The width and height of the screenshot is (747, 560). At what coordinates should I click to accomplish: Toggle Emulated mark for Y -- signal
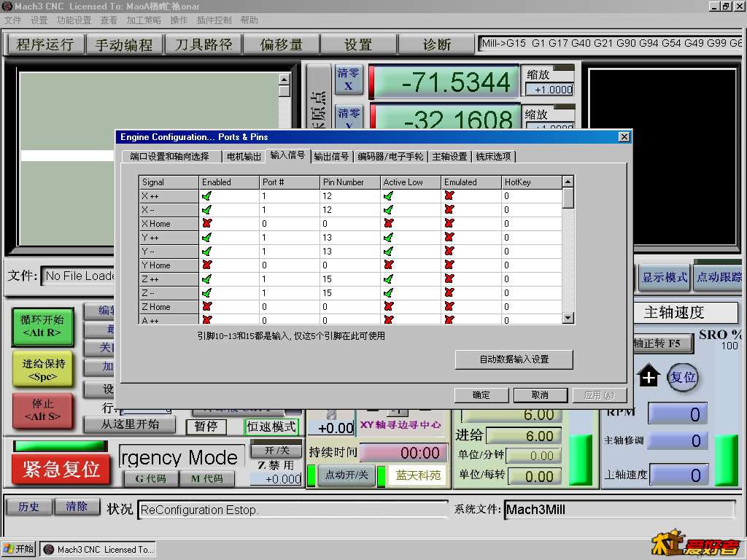(x=449, y=251)
